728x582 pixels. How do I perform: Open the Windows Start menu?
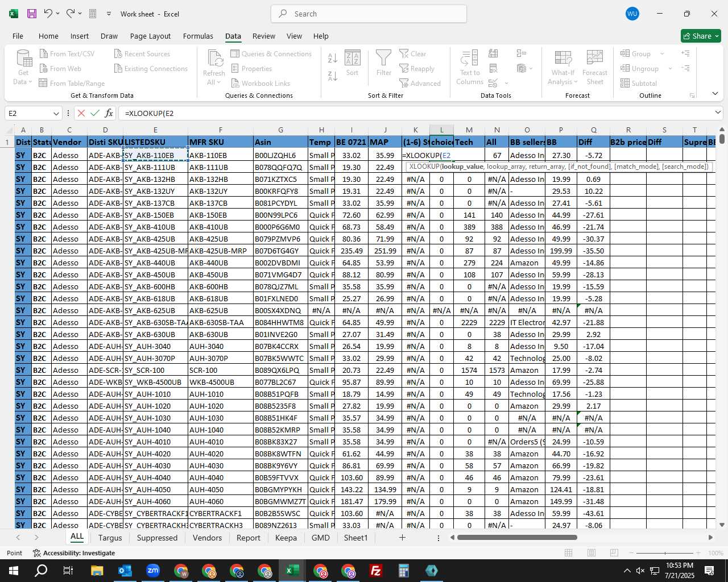click(x=14, y=571)
